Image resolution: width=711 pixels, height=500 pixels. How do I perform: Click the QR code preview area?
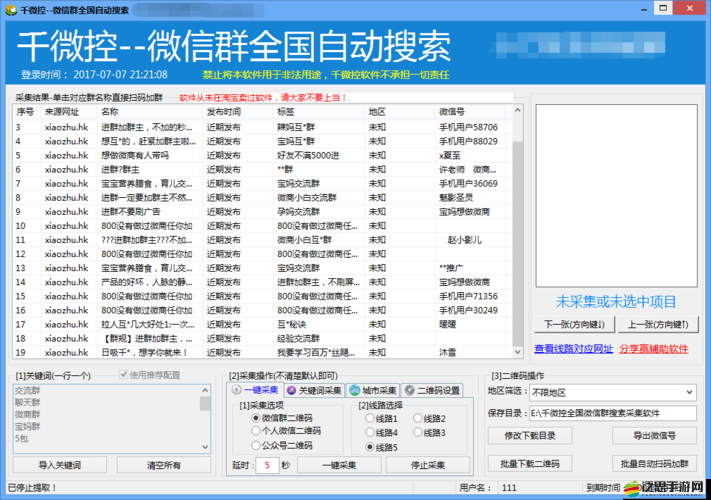(x=616, y=196)
